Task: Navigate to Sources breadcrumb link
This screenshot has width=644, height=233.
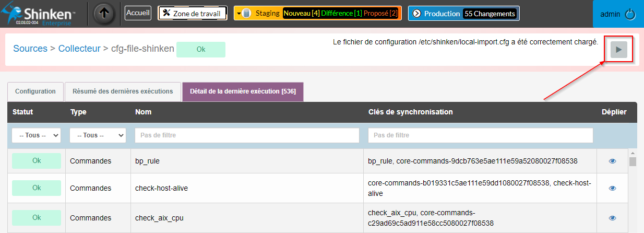Action: coord(30,49)
